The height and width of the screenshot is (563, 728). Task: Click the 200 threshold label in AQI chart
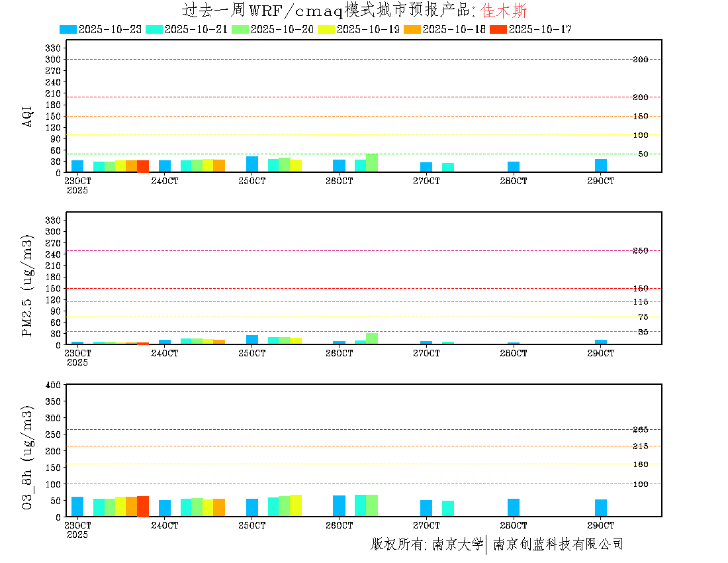(640, 97)
